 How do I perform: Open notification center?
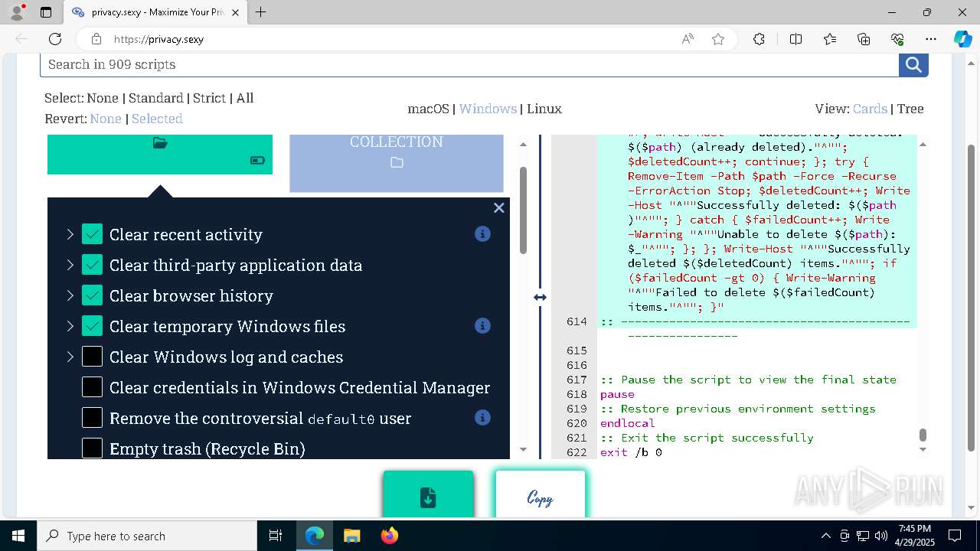[x=955, y=536]
